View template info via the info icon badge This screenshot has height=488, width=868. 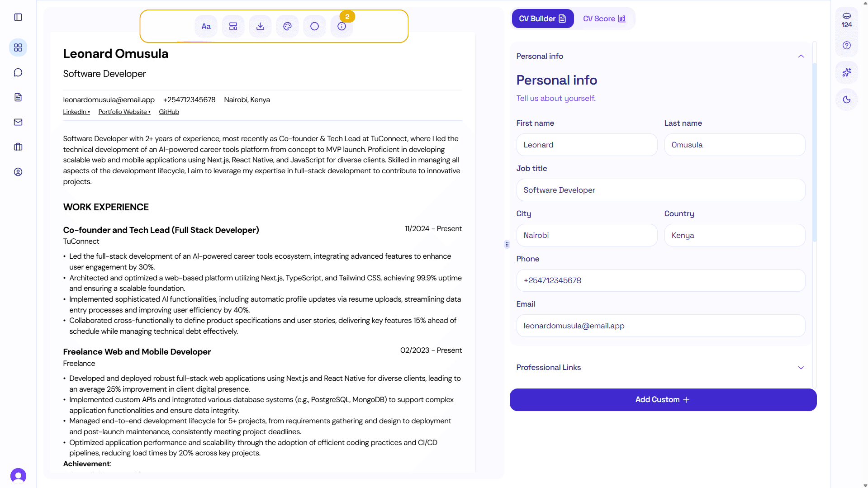pyautogui.click(x=342, y=26)
